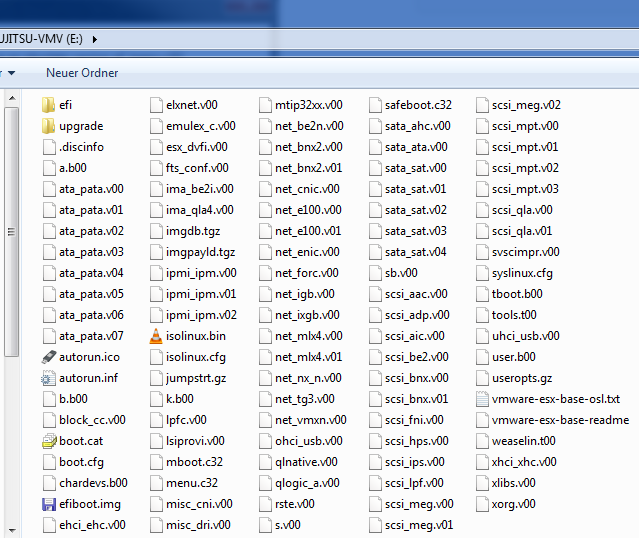Select the file name ata_pata.v00
639x538 pixels.
91,189
